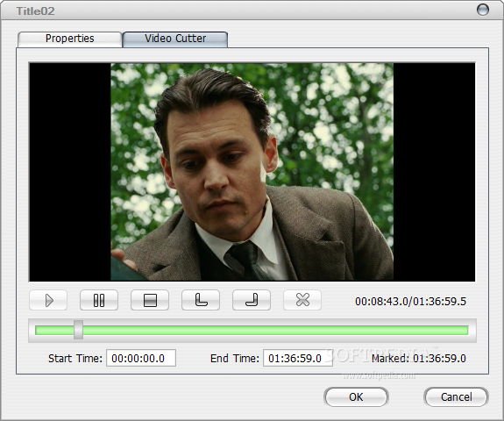Click the 00:08:43.0/01:36:59.5 time readout
This screenshot has height=421, width=504.
(x=410, y=302)
